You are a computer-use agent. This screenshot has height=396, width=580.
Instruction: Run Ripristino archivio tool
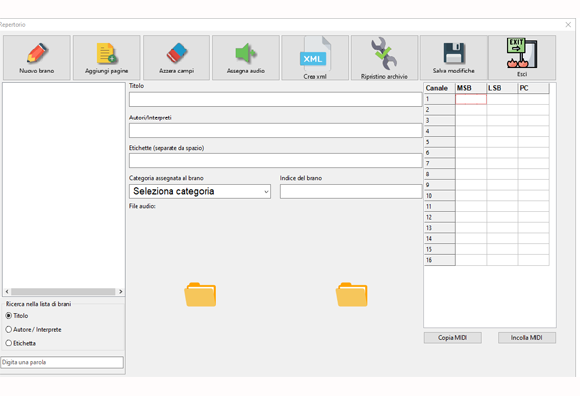[384, 57]
